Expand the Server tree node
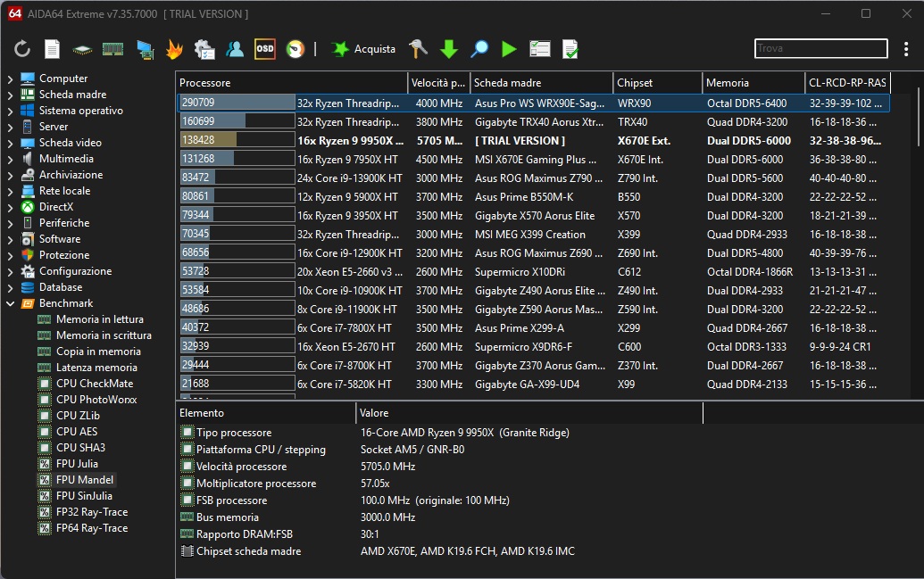924x579 pixels. point(10,127)
